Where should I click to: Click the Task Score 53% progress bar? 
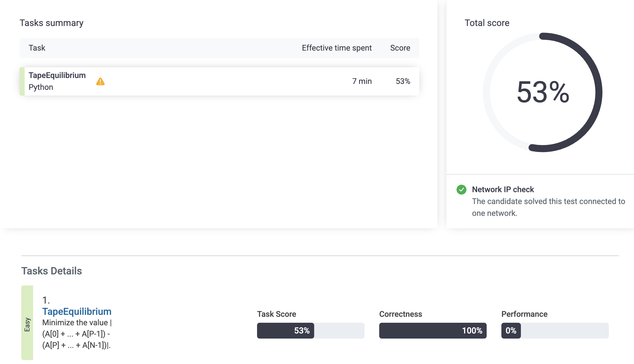310,331
